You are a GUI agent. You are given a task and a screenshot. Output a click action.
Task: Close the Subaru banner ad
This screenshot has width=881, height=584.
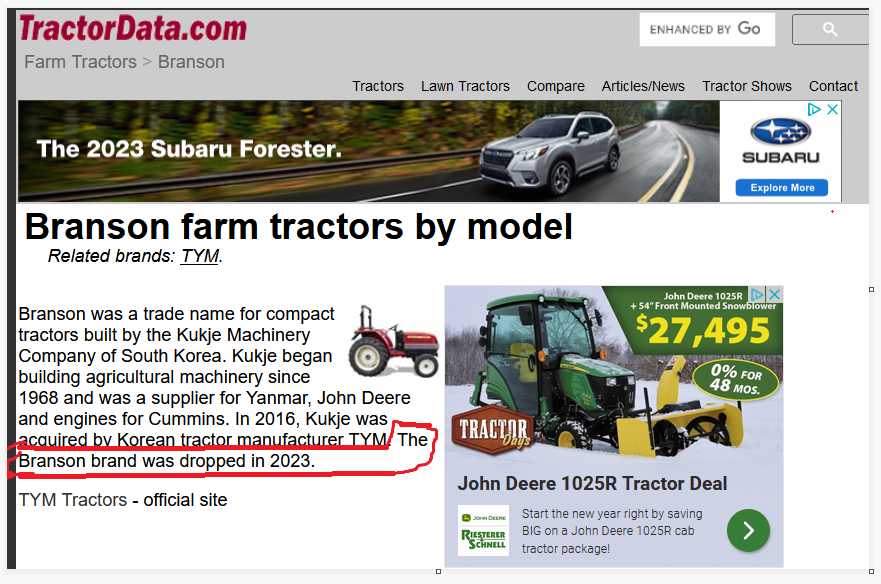[833, 110]
